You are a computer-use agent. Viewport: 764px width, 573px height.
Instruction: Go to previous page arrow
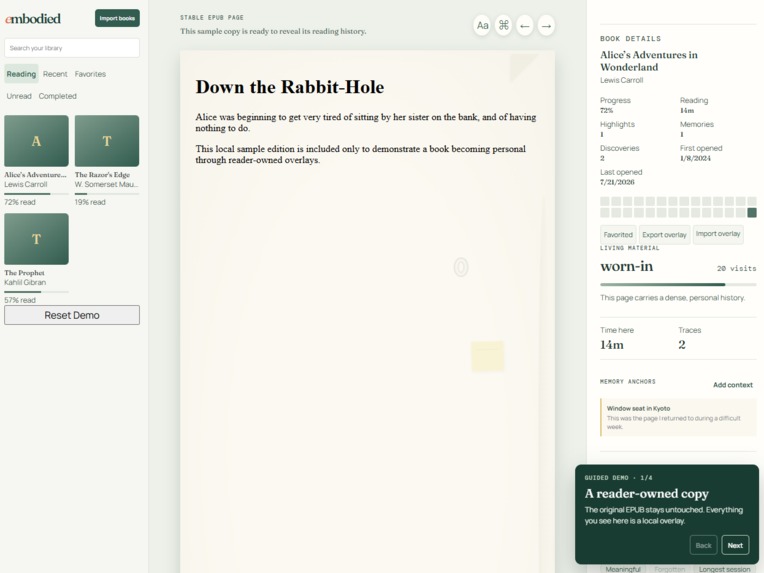[525, 25]
